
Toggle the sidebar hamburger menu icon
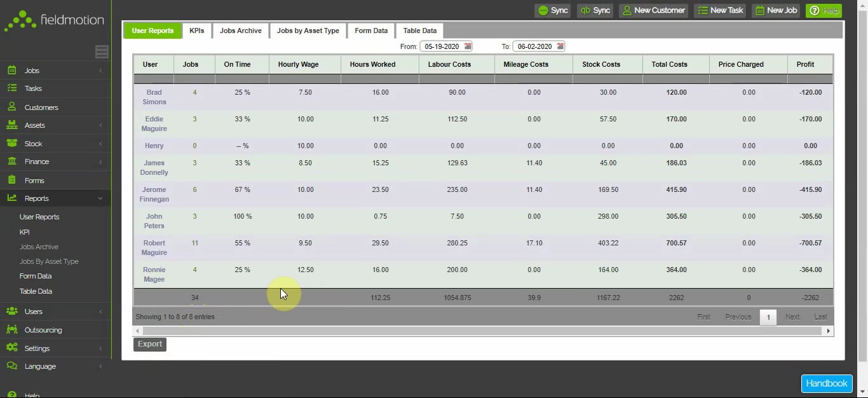(102, 52)
